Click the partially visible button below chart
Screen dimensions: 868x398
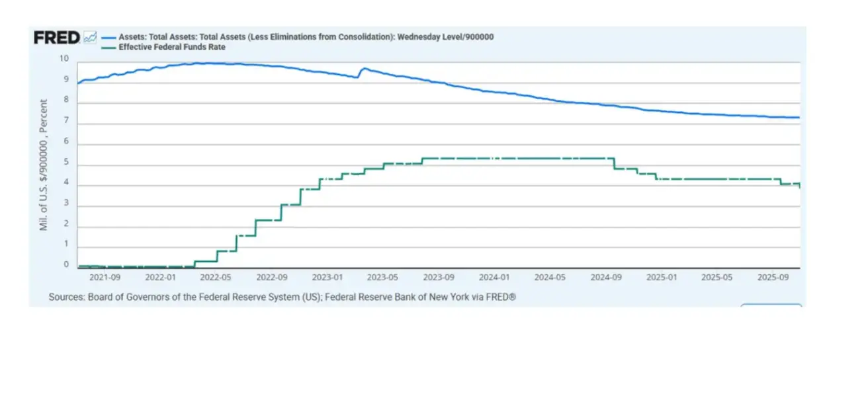point(771,305)
